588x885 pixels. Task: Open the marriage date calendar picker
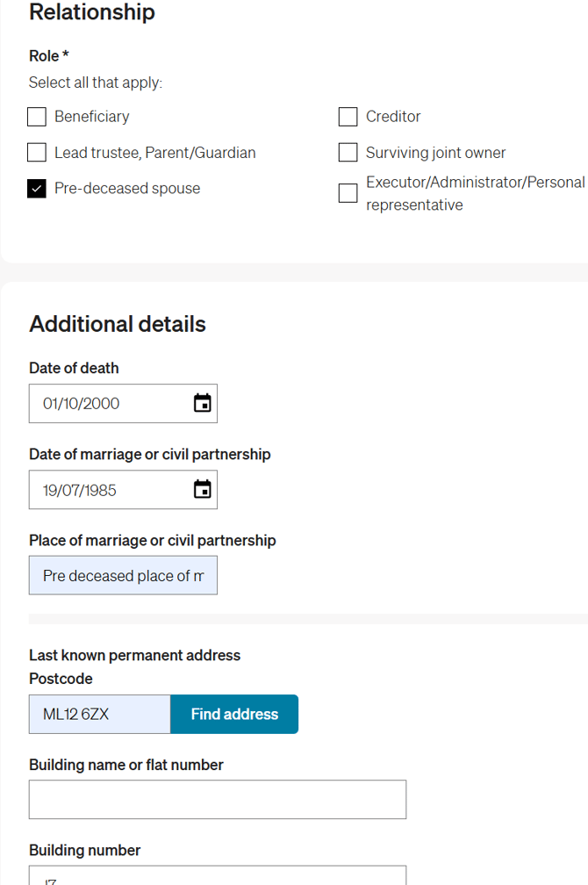click(202, 490)
